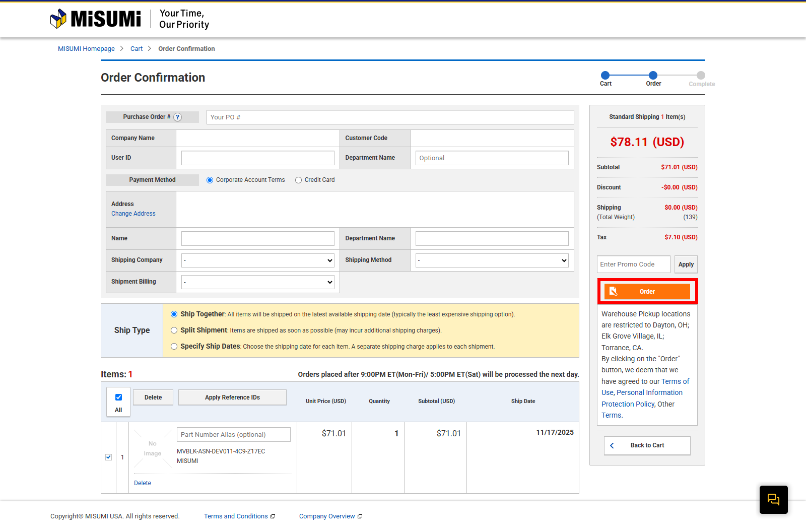Choose Specify Ship Dates option
The height and width of the screenshot is (532, 806).
pos(174,347)
